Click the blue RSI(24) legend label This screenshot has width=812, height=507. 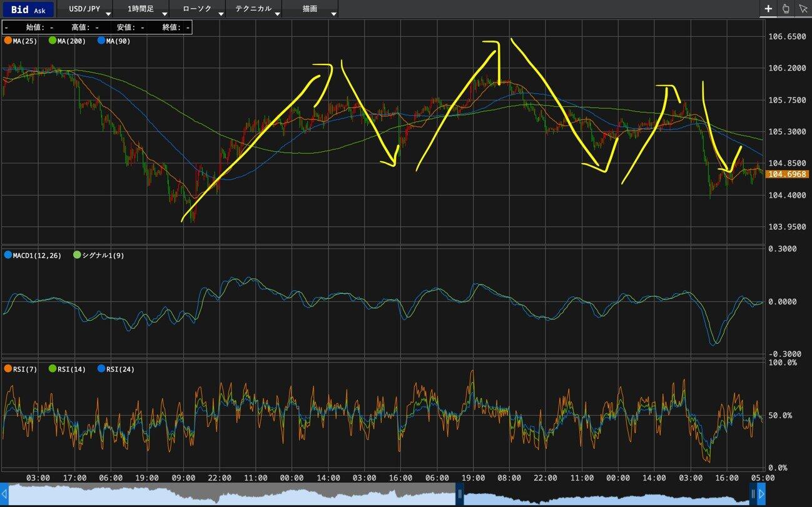[x=119, y=369]
